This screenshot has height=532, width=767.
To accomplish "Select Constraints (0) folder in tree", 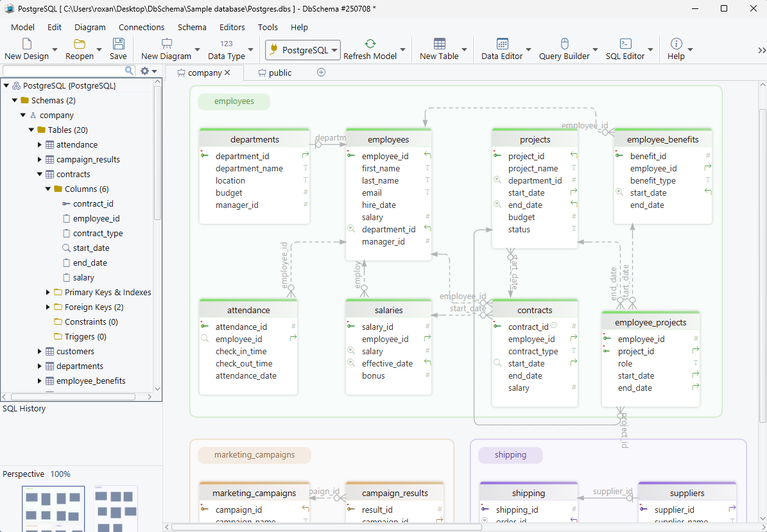I will [x=92, y=322].
